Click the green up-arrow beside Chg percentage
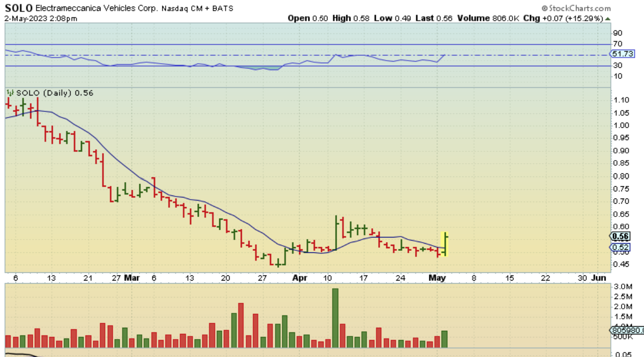Screen dimensions: 644x357 pos(608,18)
